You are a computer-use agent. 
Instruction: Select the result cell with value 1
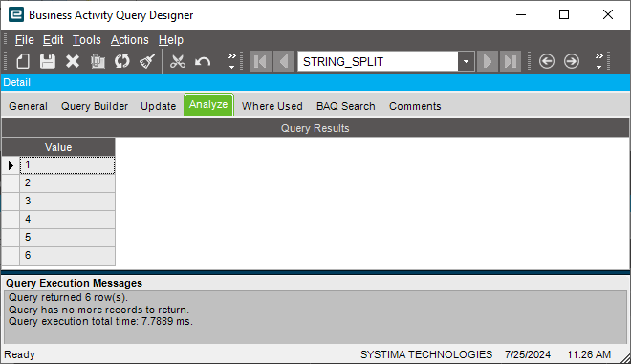tap(67, 165)
